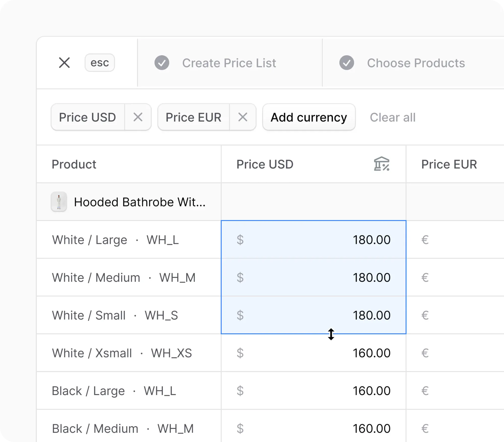Click the Price USD filter chip label
The width and height of the screenshot is (504, 442).
87,117
